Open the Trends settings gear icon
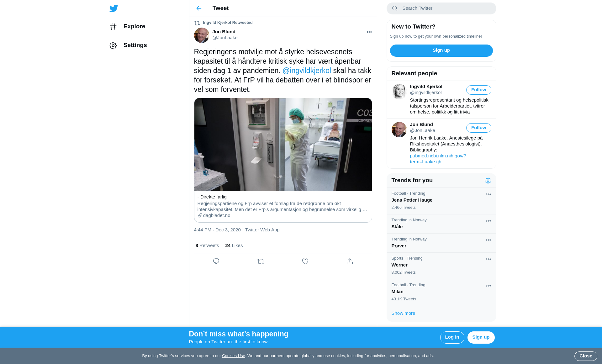The height and width of the screenshot is (364, 602). (x=488, y=181)
